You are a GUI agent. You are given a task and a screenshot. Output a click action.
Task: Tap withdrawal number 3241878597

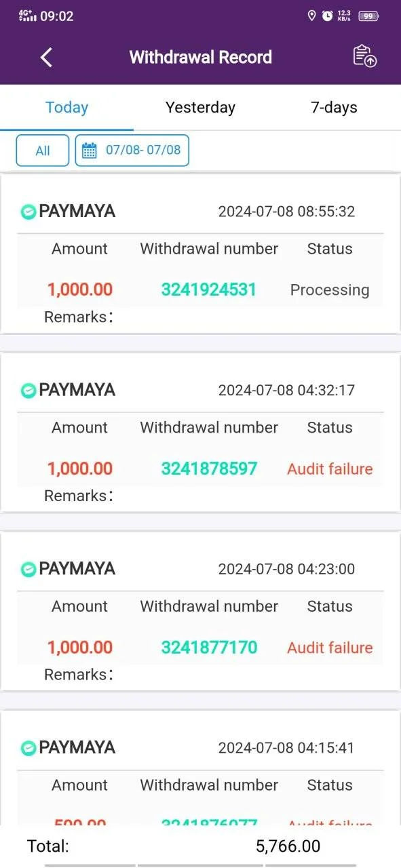[x=209, y=469]
